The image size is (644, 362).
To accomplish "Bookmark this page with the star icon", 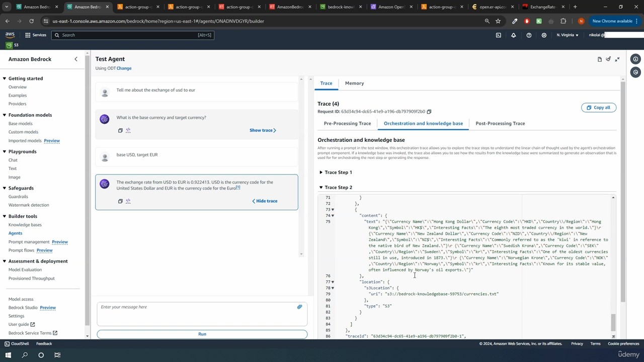I will (x=498, y=21).
